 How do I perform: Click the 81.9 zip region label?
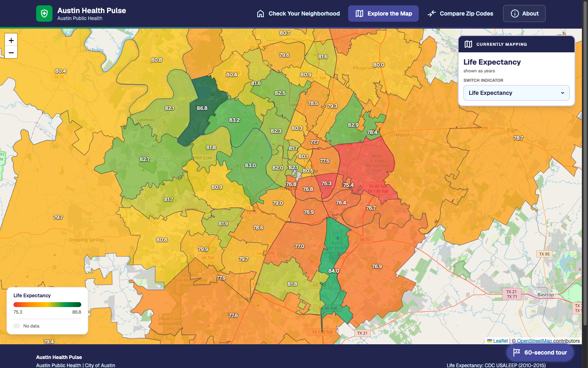[x=223, y=224]
